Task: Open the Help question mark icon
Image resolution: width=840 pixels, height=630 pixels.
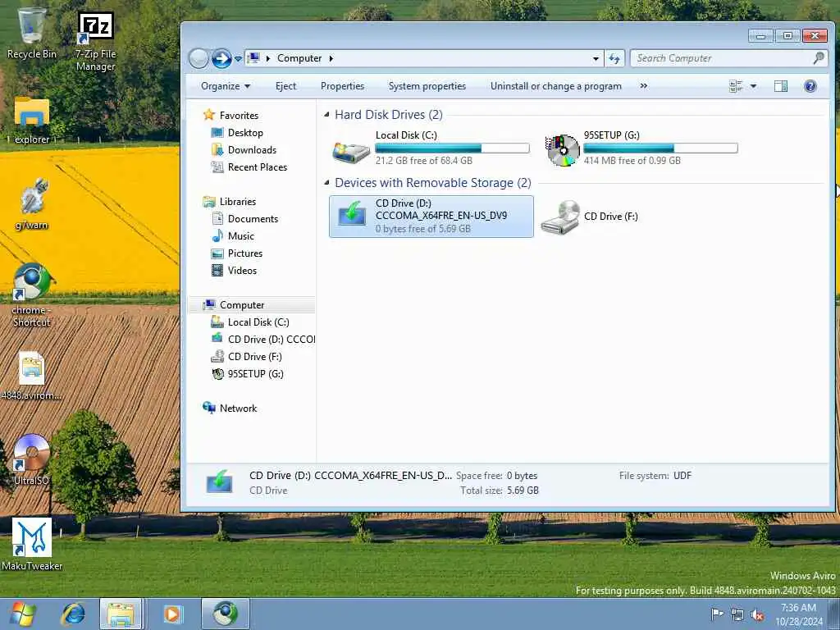Action: click(810, 86)
